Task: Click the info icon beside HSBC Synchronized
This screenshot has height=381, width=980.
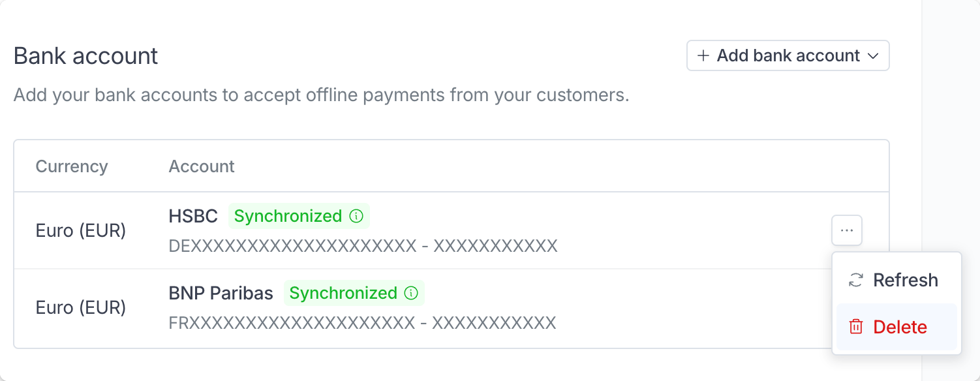Action: [x=356, y=216]
